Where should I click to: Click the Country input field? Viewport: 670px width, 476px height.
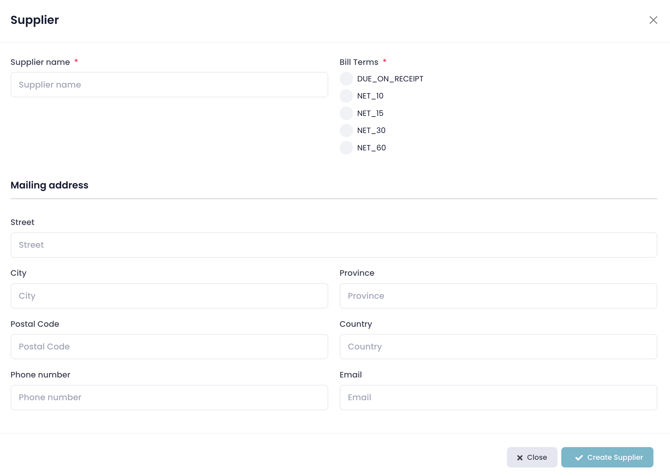click(x=498, y=347)
